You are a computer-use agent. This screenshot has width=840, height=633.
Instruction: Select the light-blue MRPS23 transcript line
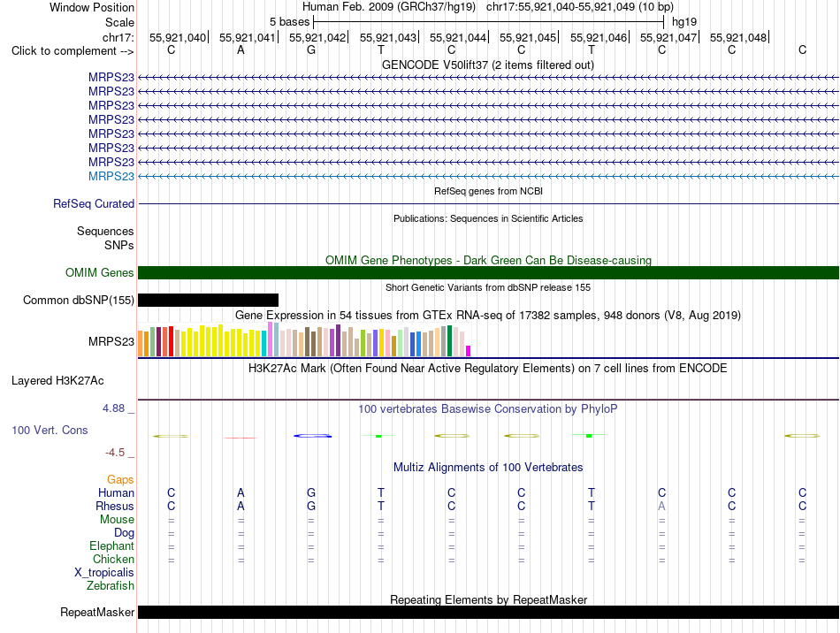pyautogui.click(x=489, y=176)
